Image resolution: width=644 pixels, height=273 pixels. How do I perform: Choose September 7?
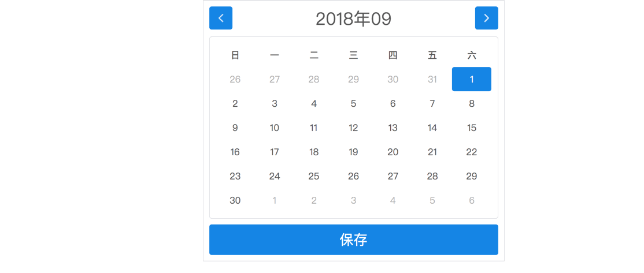[x=432, y=104]
